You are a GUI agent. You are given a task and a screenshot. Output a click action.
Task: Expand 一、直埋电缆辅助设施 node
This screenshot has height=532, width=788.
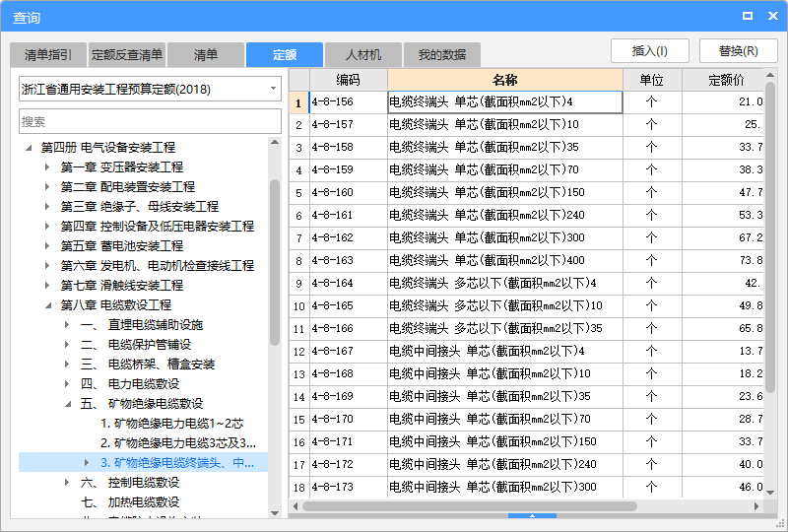tap(67, 325)
